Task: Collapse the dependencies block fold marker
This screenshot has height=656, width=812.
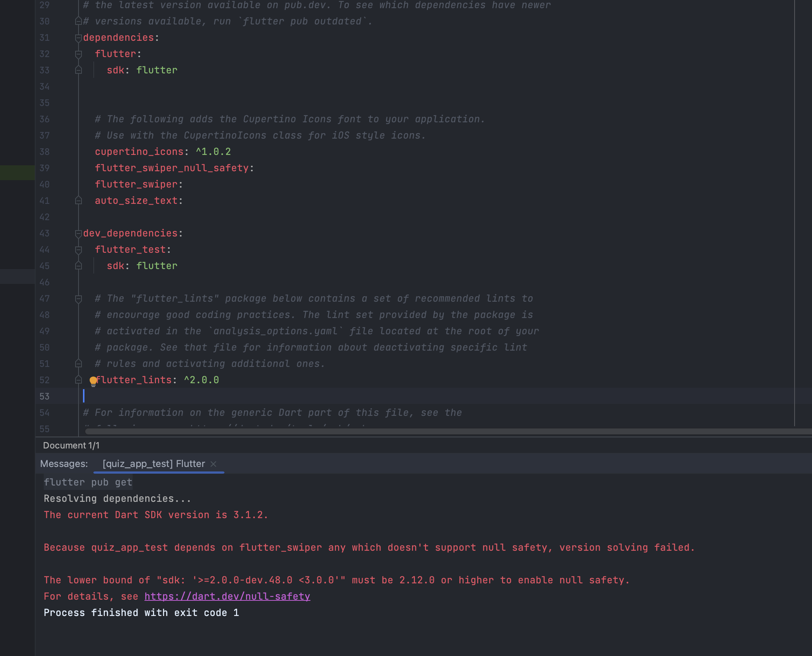Action: pyautogui.click(x=79, y=38)
